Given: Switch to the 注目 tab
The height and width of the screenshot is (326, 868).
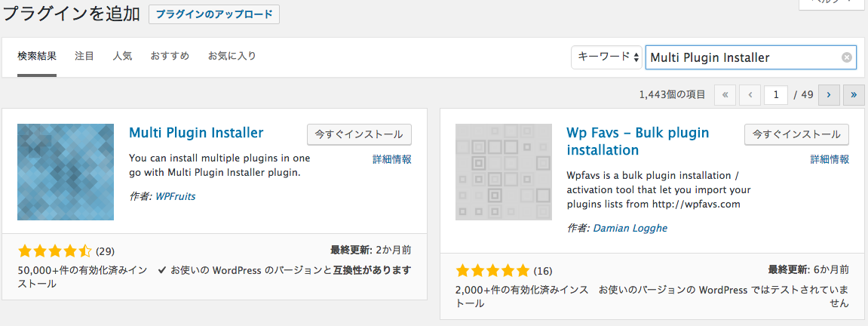Looking at the screenshot, I should tap(84, 56).
